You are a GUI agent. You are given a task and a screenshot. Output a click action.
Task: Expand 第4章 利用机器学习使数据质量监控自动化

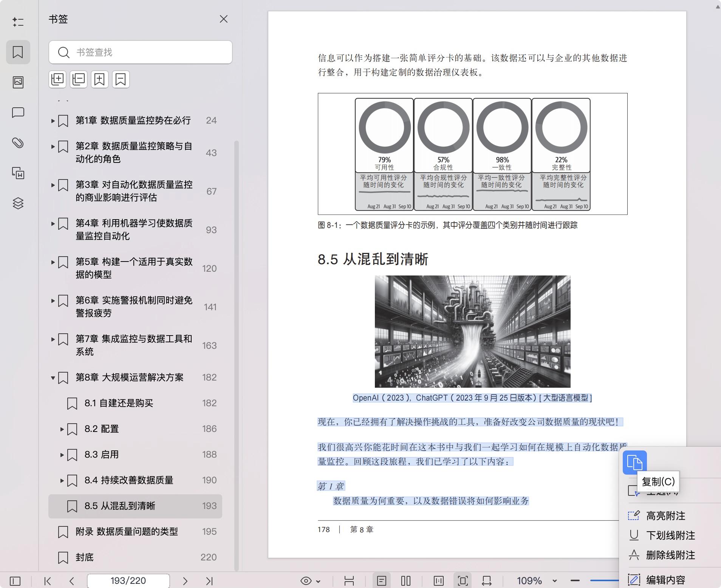tap(53, 223)
